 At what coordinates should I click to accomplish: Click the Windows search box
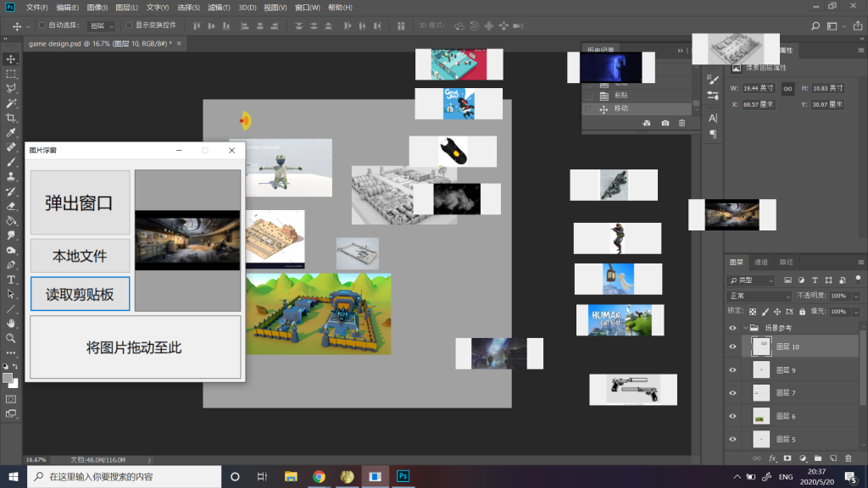pos(124,476)
